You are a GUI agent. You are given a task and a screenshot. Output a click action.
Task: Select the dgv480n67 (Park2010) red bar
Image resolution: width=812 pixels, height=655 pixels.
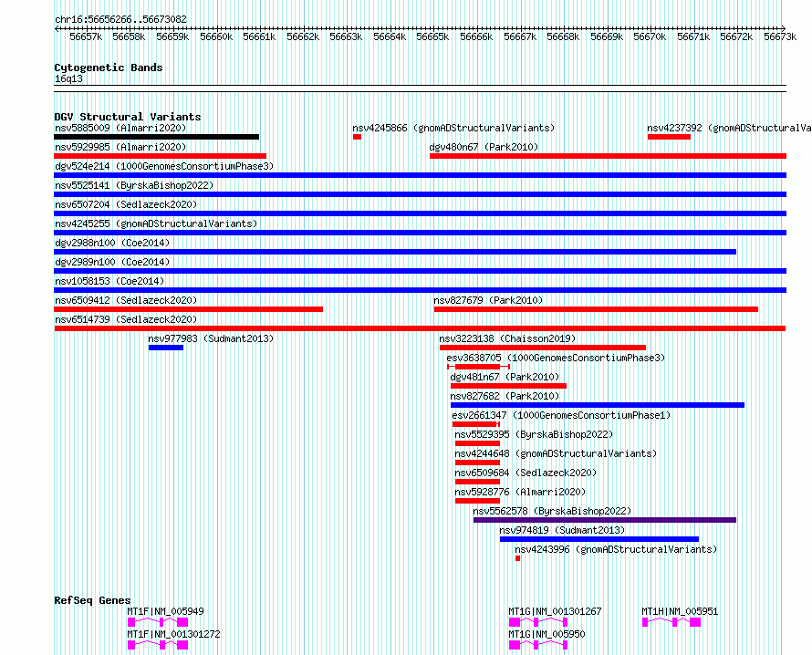coord(608,156)
